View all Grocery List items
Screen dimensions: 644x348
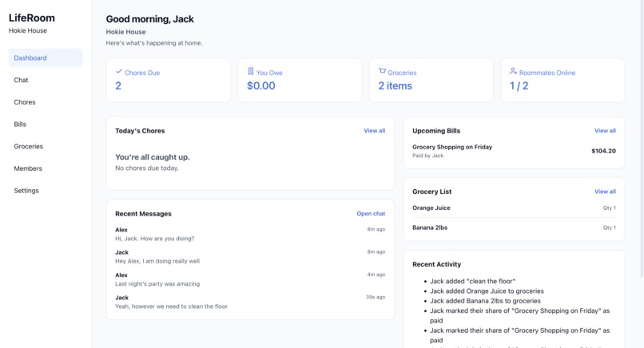(605, 192)
